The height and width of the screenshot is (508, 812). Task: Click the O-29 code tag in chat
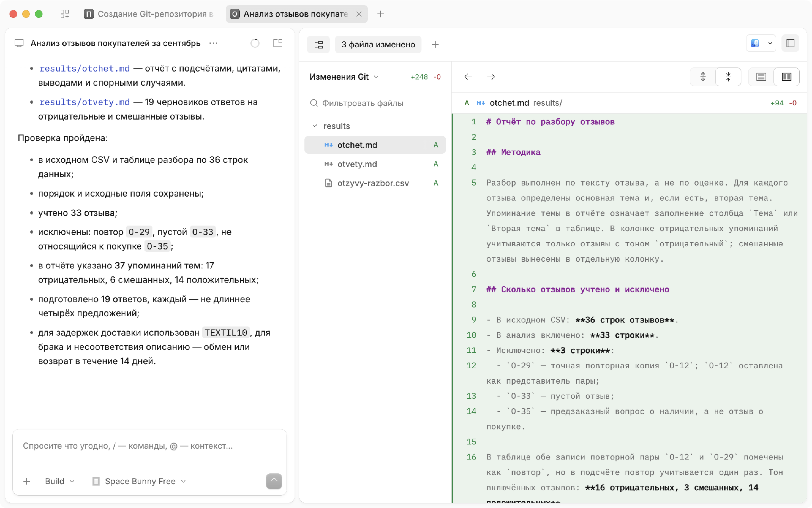pos(139,232)
